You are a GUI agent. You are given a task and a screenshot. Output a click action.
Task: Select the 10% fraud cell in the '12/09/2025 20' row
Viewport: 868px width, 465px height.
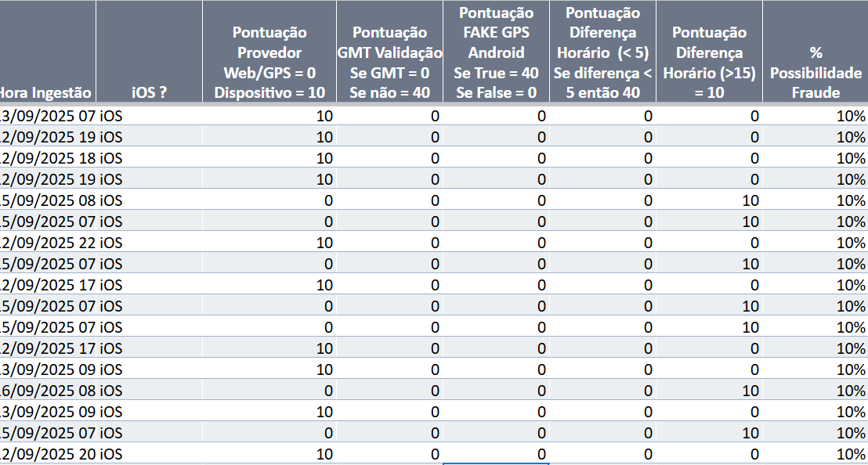coord(851,454)
